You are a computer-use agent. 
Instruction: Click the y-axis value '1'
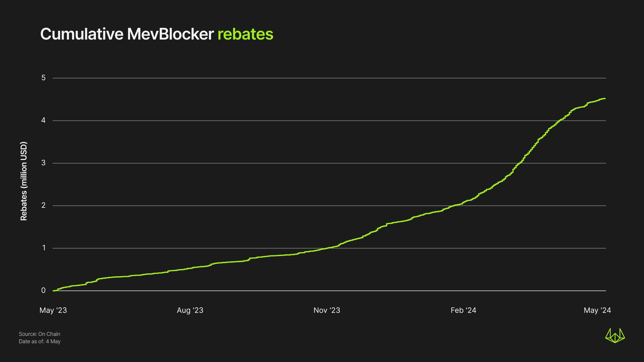(x=44, y=248)
